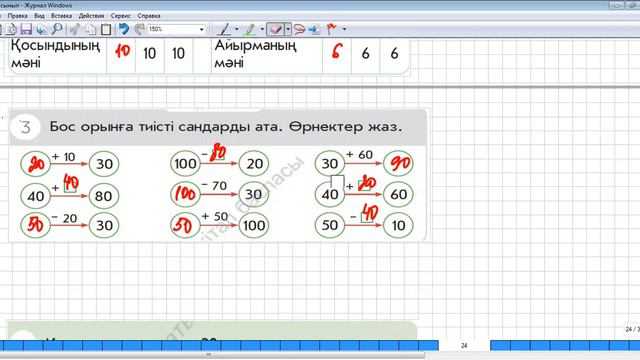Screen dimensions: 640x360
Task: Open the Вставка menu
Action: [x=61, y=16]
